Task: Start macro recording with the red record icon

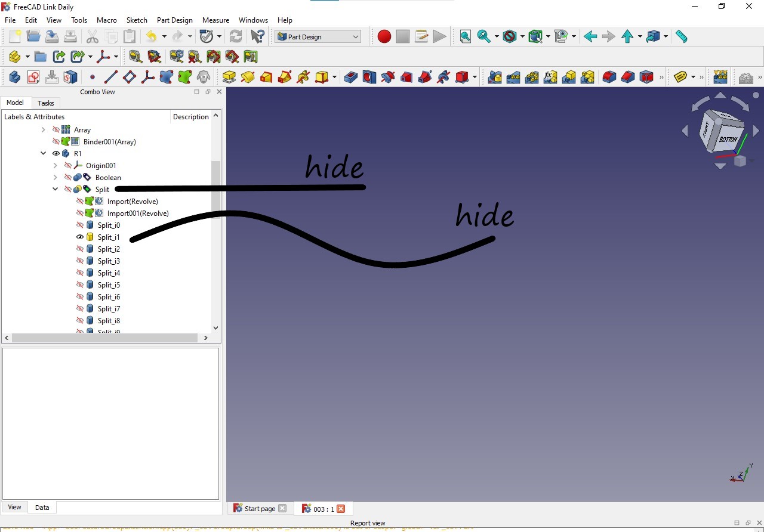Action: click(384, 36)
